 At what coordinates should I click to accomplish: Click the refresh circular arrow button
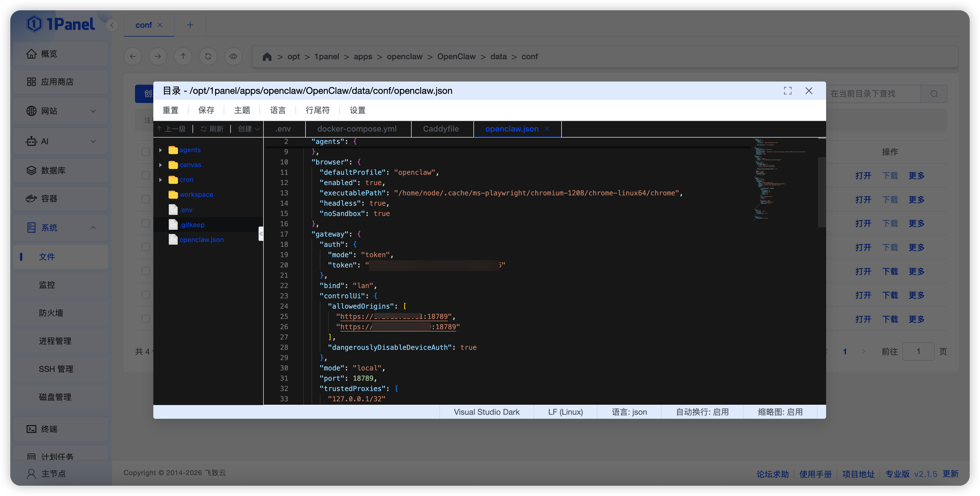208,56
